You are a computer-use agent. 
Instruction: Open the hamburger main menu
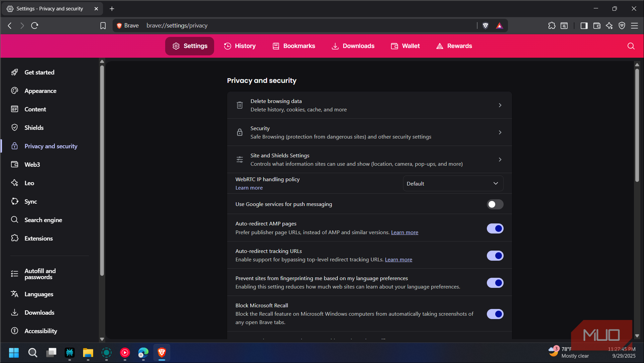click(x=634, y=25)
